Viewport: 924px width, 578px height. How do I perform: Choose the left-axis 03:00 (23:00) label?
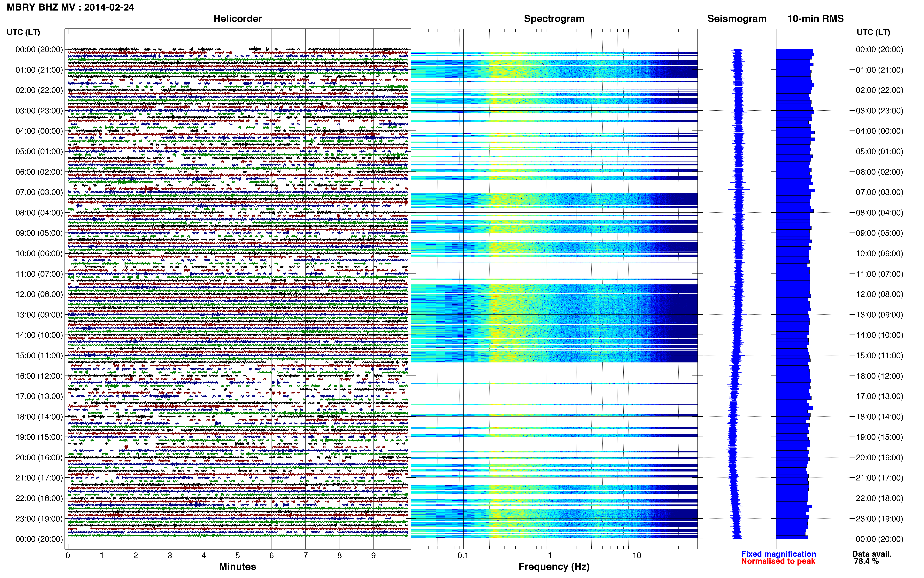click(39, 110)
